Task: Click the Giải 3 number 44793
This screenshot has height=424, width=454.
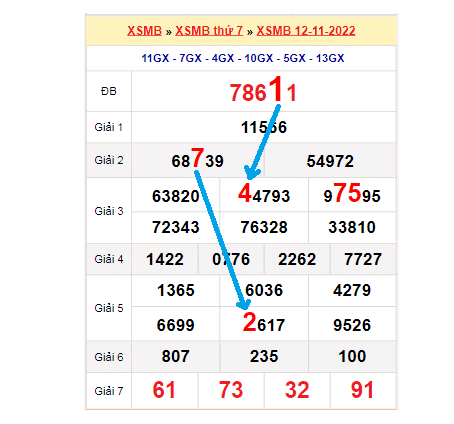Action: (264, 194)
